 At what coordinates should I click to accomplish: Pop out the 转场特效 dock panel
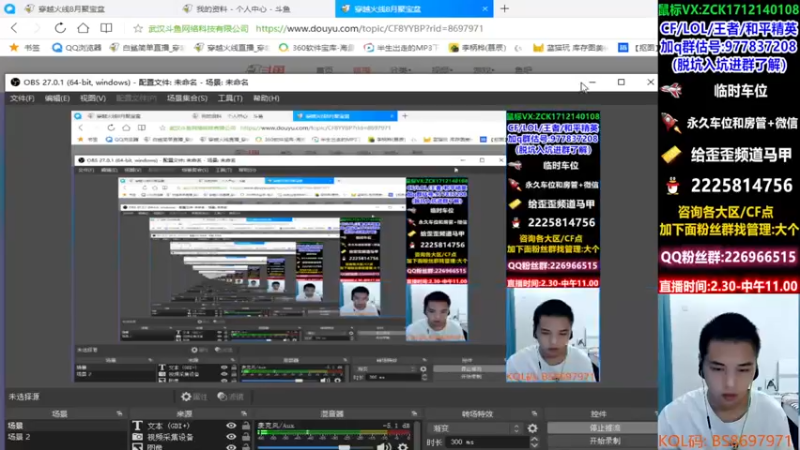click(534, 414)
